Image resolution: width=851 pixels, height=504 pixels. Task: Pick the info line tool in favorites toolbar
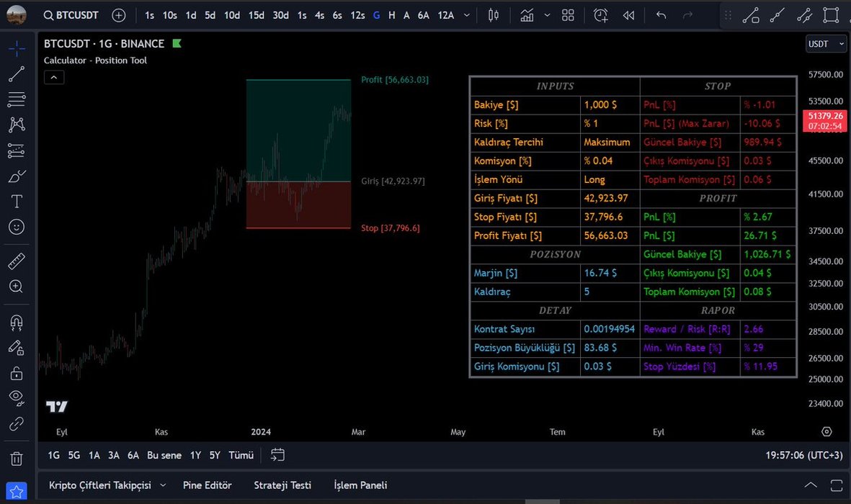pyautogui.click(x=751, y=15)
